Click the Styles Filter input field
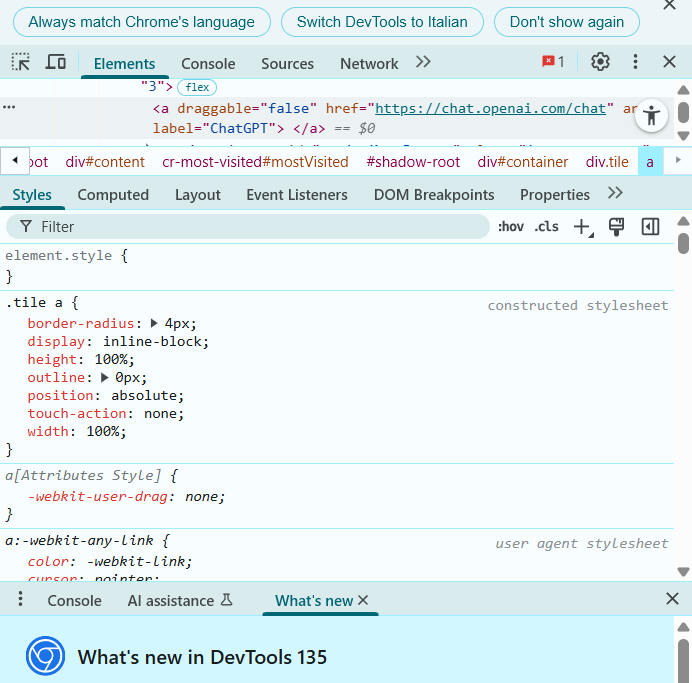Screen dimensions: 692x683 coord(250,227)
